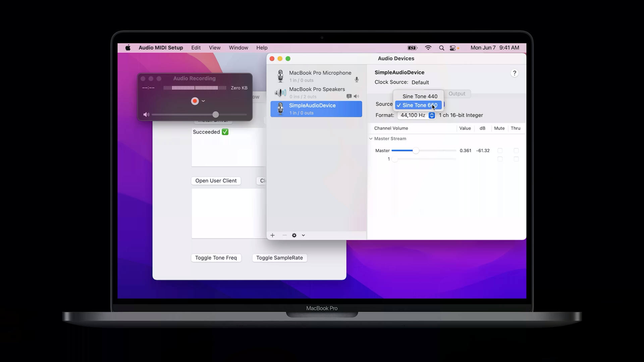Click the channel 1 volume slider
The image size is (644, 362).
point(424,159)
